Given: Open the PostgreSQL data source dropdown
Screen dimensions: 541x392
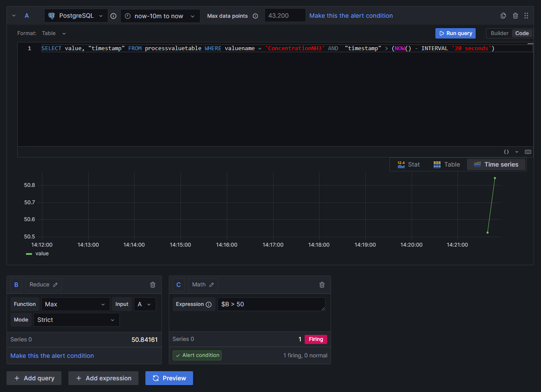Looking at the screenshot, I should 76,16.
